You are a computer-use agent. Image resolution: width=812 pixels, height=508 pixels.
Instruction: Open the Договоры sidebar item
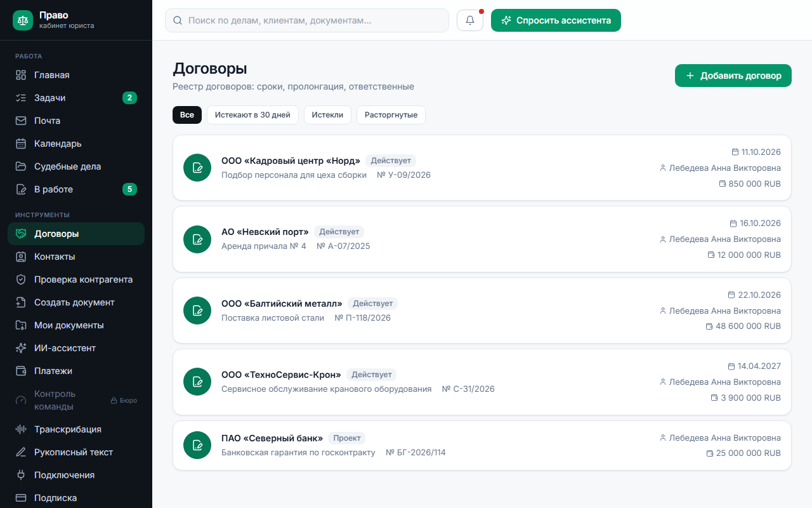point(76,234)
